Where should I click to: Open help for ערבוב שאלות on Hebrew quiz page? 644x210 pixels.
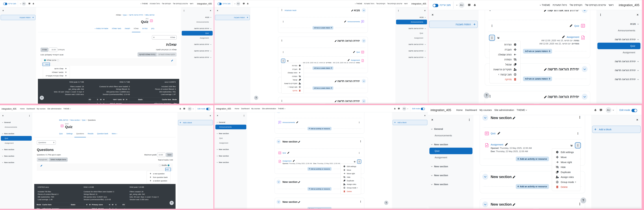coord(45,60)
